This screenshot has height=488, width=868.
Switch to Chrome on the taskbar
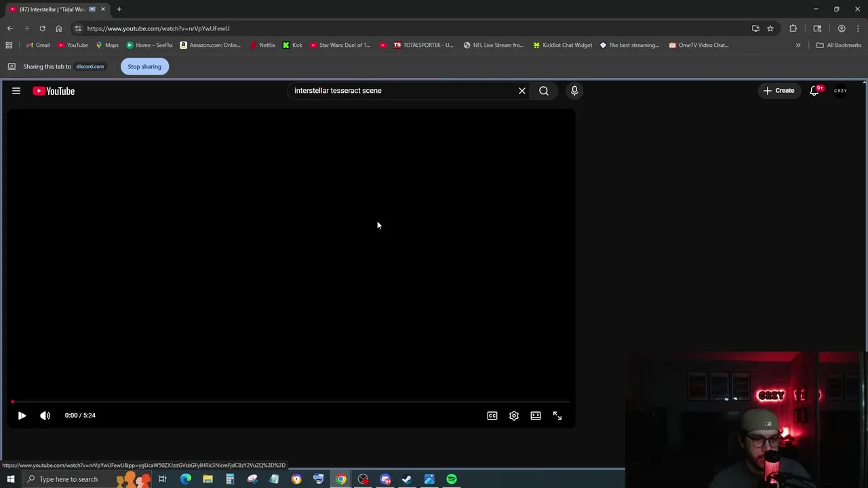(x=340, y=479)
